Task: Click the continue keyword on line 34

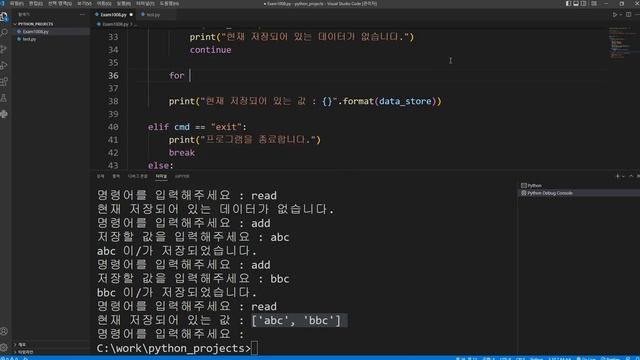Action: point(210,50)
